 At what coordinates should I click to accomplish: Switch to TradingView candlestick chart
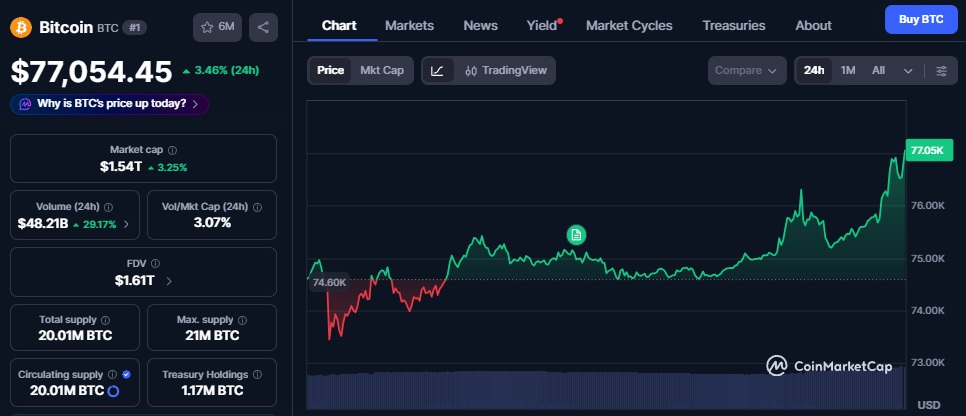(506, 70)
